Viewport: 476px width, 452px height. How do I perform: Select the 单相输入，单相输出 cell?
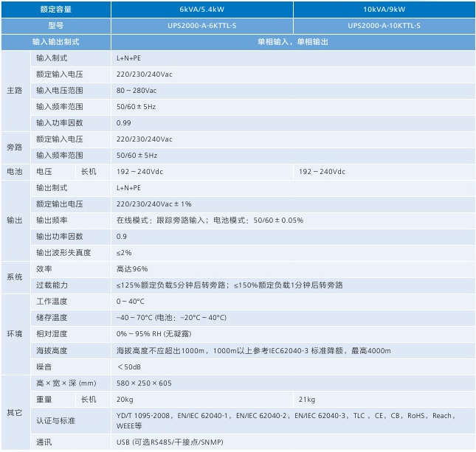pos(293,42)
